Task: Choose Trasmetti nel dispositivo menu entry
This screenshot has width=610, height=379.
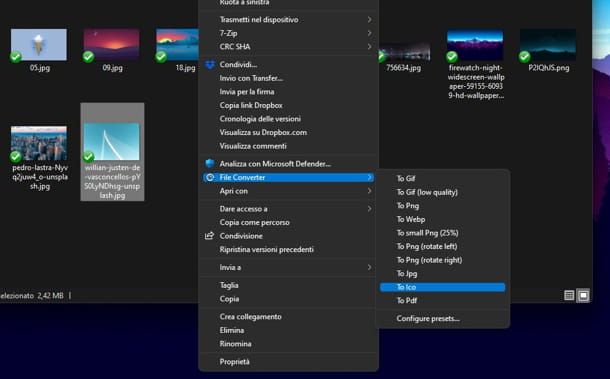Action: click(x=288, y=19)
